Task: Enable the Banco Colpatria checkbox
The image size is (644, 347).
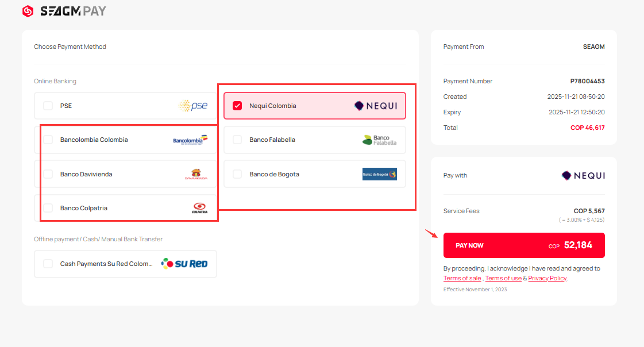Action: tap(48, 208)
